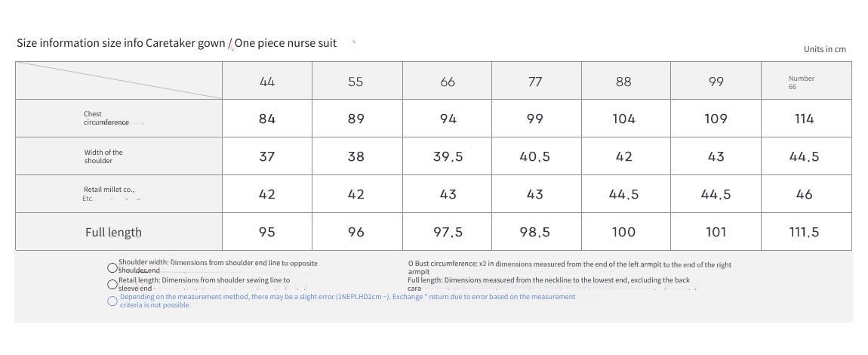Click the blue measurement error disclaimer text

pyautogui.click(x=348, y=301)
